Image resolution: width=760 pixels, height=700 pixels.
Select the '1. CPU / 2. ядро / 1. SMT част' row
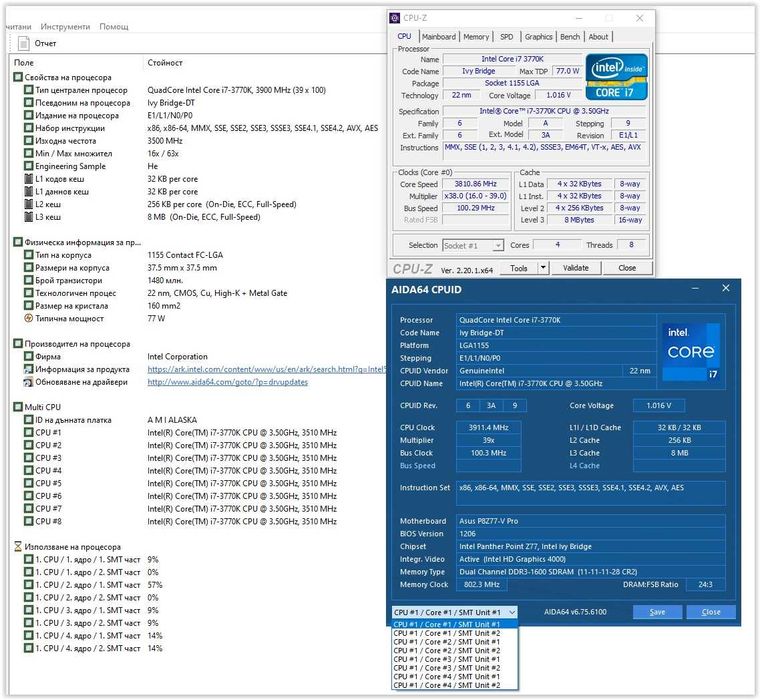click(x=93, y=585)
